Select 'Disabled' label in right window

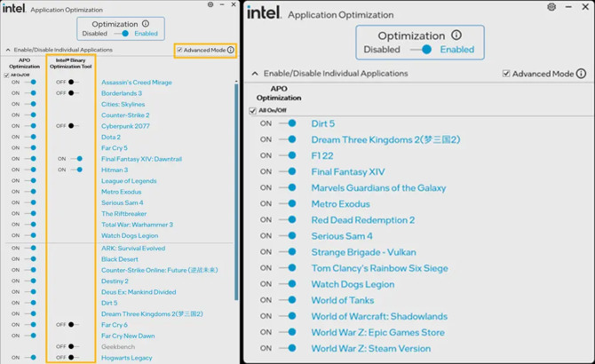pyautogui.click(x=382, y=50)
